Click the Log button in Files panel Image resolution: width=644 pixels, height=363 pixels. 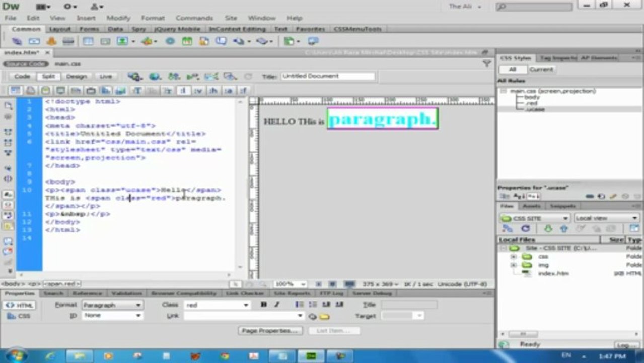tap(627, 345)
